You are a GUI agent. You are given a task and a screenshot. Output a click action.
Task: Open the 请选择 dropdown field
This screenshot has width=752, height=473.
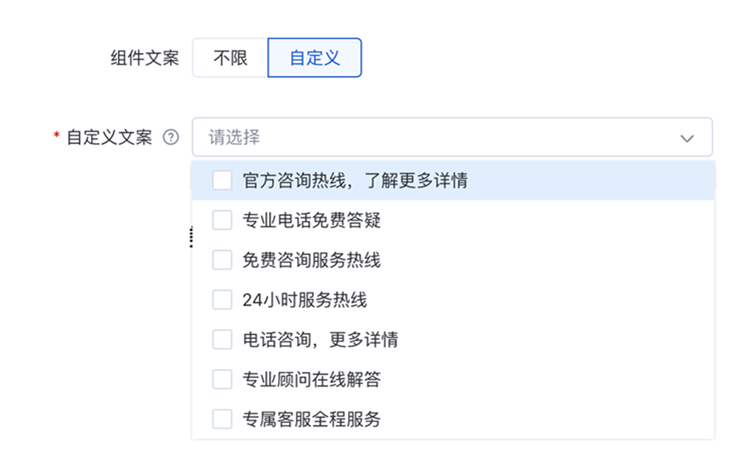(x=452, y=137)
